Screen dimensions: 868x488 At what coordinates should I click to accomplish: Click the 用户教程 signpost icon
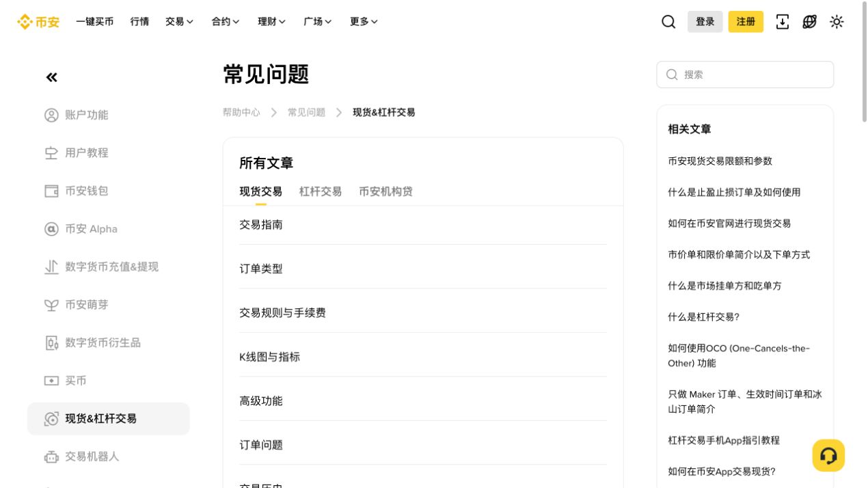(x=51, y=153)
